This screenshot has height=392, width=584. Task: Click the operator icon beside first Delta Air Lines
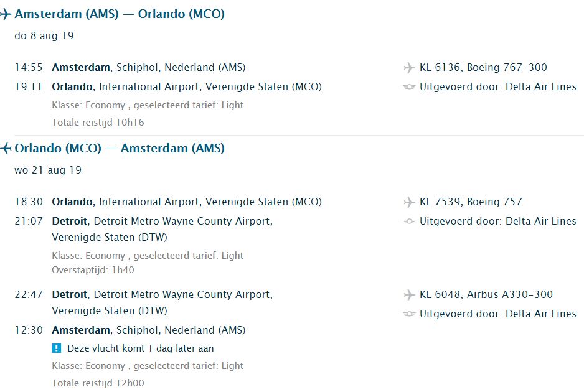coord(409,87)
